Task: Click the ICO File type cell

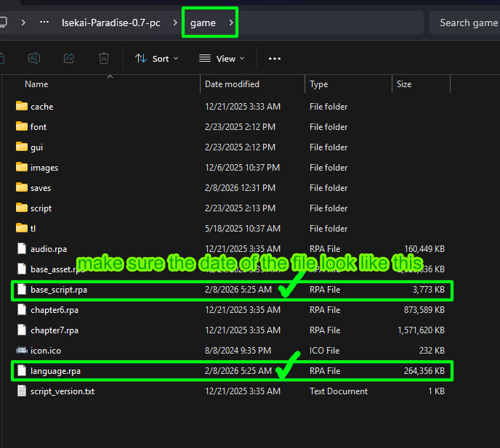Action: (324, 351)
